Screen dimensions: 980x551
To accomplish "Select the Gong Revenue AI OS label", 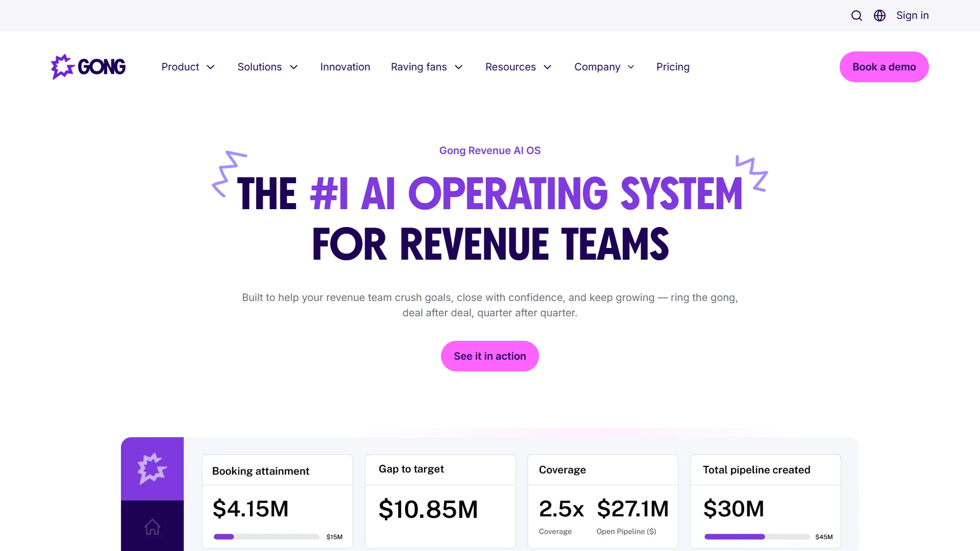I will pos(490,151).
